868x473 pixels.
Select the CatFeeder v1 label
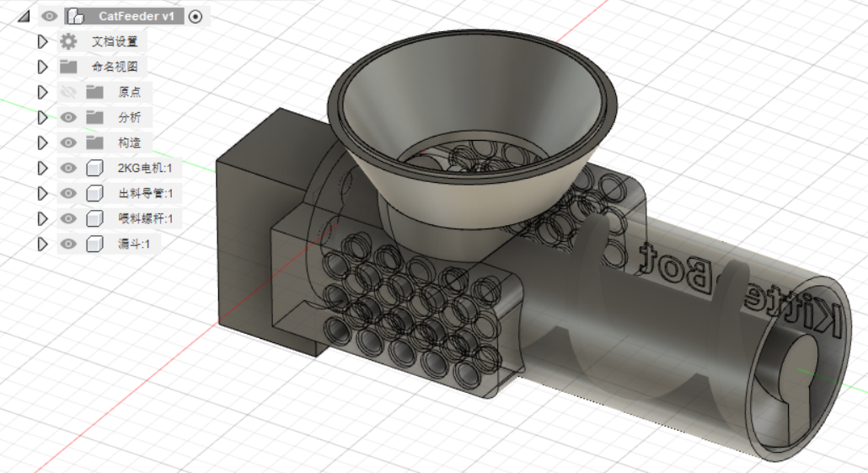[137, 17]
